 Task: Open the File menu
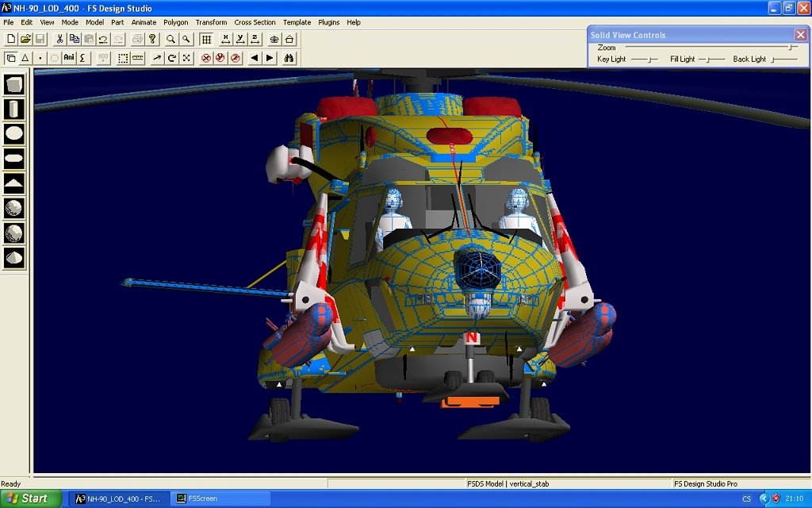[x=8, y=22]
